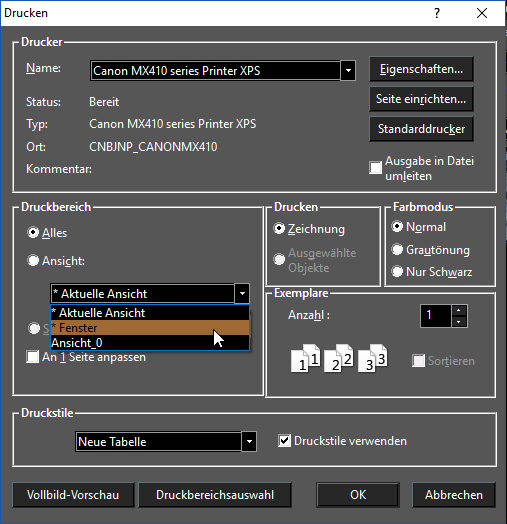This screenshot has width=507, height=524.
Task: Click Abbrechen to cancel
Action: (454, 495)
